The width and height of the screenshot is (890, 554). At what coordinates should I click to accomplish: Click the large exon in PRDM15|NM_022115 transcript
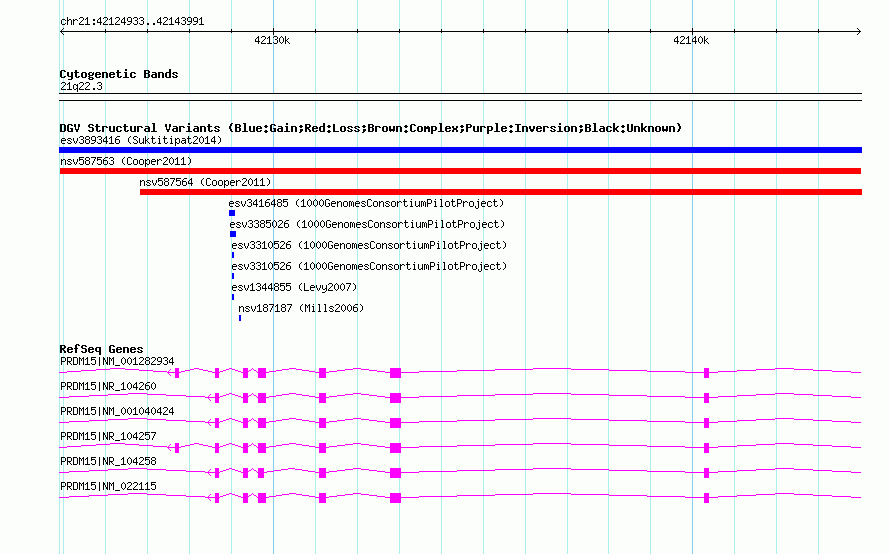[396, 498]
